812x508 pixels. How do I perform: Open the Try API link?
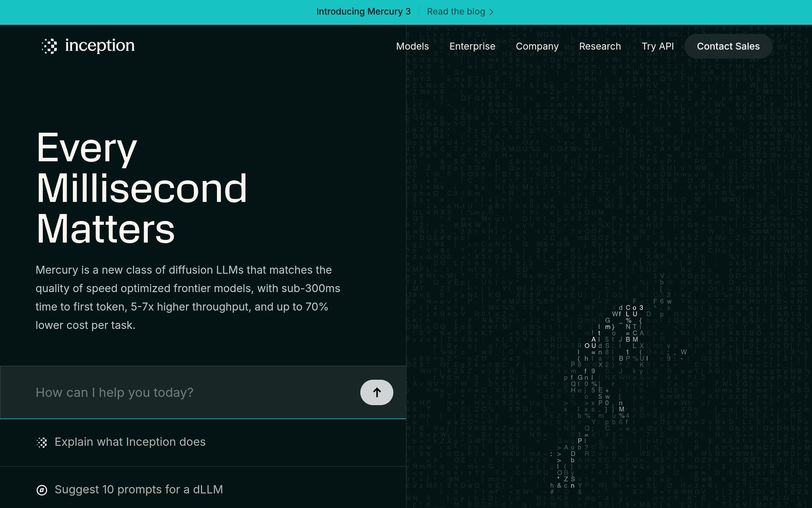click(x=657, y=46)
